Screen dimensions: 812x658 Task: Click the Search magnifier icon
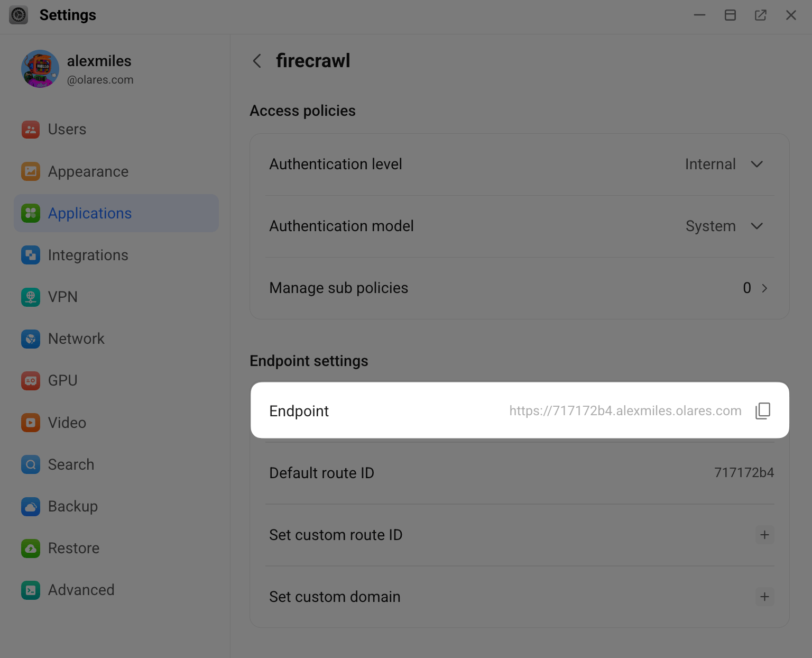(31, 464)
